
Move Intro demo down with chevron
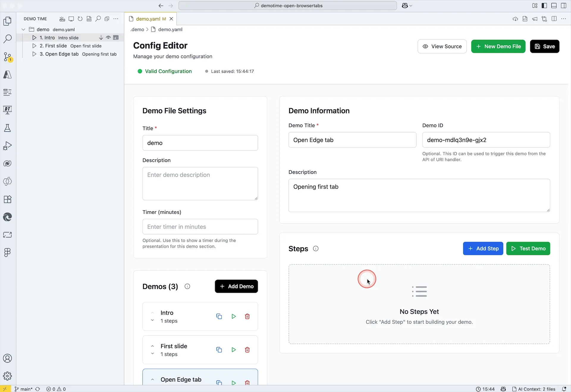[x=152, y=320]
